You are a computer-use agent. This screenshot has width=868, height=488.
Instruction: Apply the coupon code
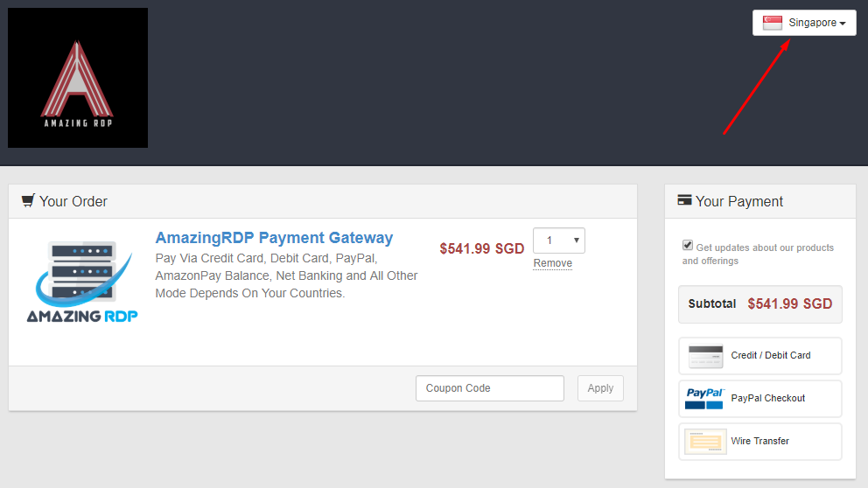600,388
